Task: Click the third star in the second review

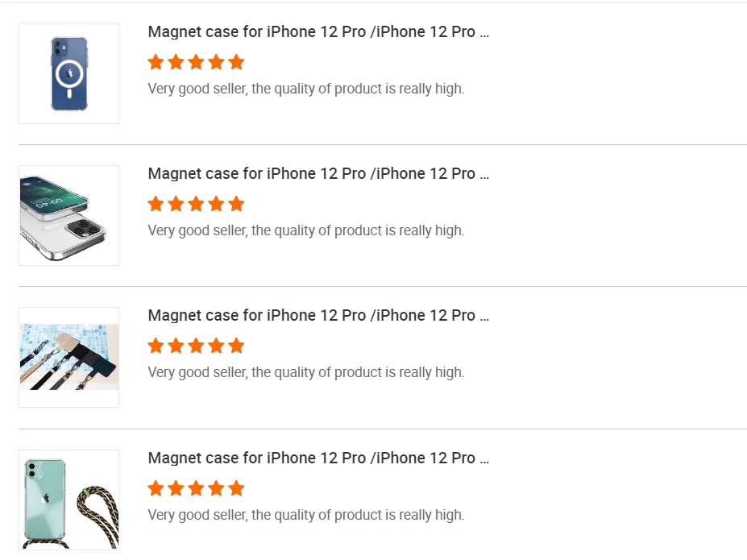Action: click(196, 204)
